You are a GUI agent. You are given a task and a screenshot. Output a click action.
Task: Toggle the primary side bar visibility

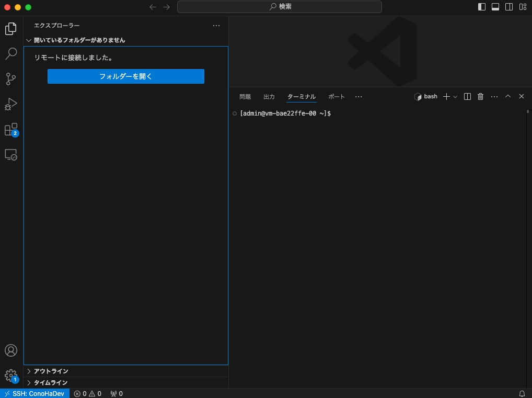click(481, 7)
